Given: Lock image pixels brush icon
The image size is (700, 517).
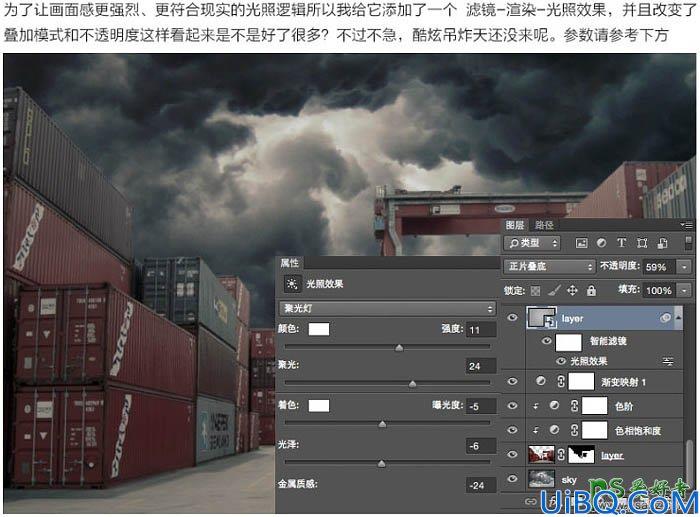Looking at the screenshot, I should [554, 291].
